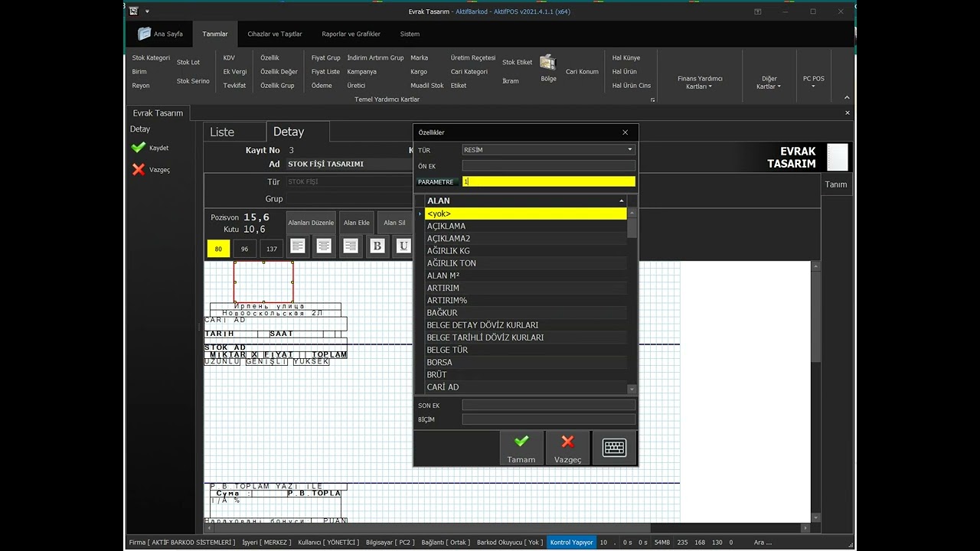Image resolution: width=980 pixels, height=551 pixels.
Task: Open Diğer Kartlar dropdown
Action: 769,82
